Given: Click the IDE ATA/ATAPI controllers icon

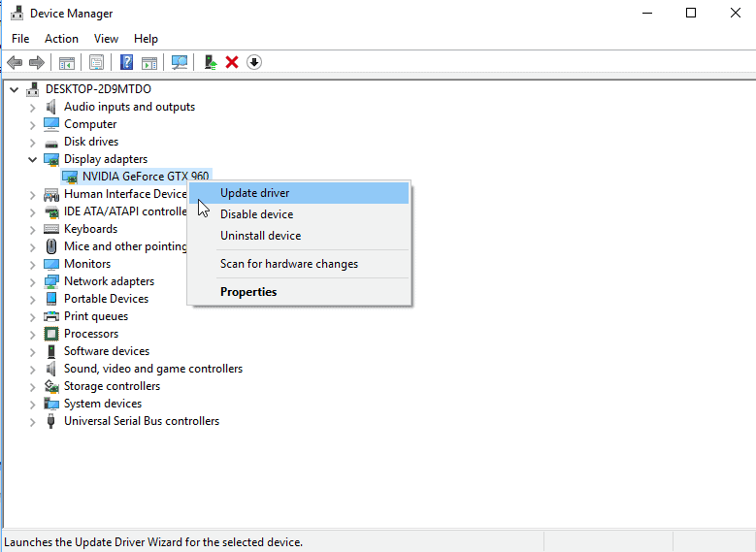Looking at the screenshot, I should (x=51, y=211).
